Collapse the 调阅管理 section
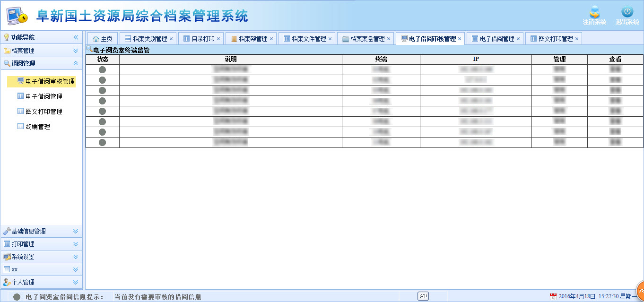The height and width of the screenshot is (302, 644). click(76, 63)
